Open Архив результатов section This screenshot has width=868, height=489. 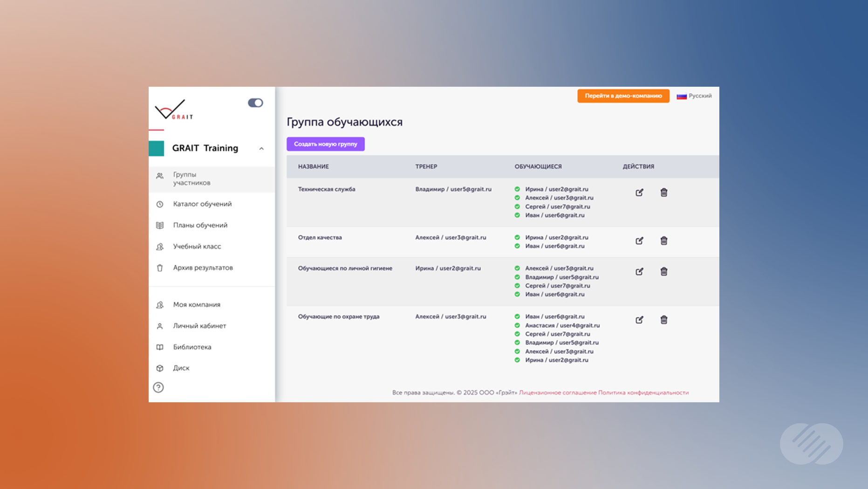tap(203, 268)
